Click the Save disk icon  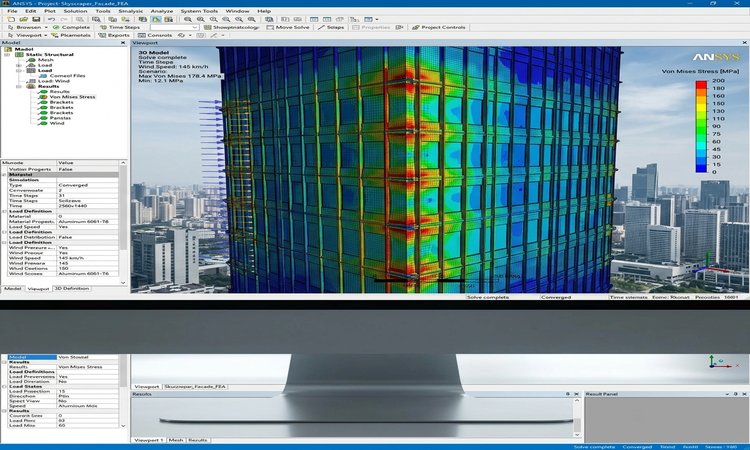click(x=36, y=19)
